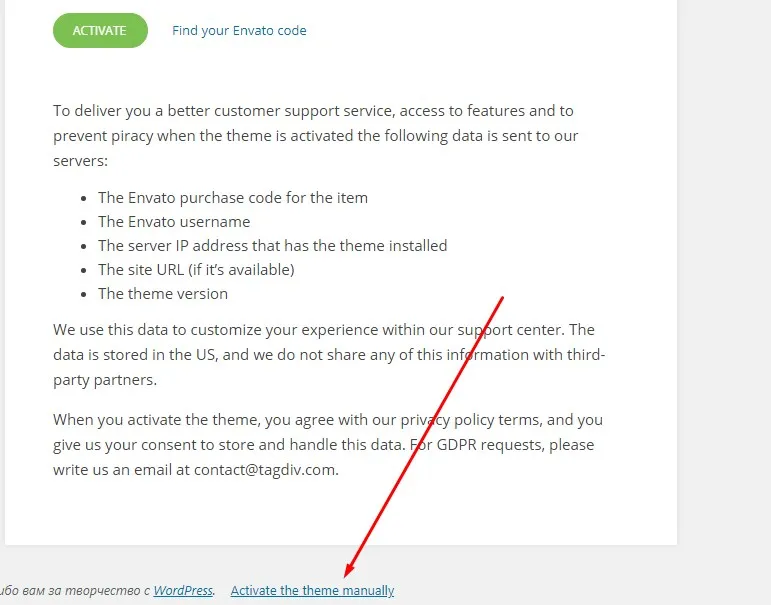Click the "To deliver you a better" paragraph start
Screen dimensions: 771x605
(x=140, y=111)
